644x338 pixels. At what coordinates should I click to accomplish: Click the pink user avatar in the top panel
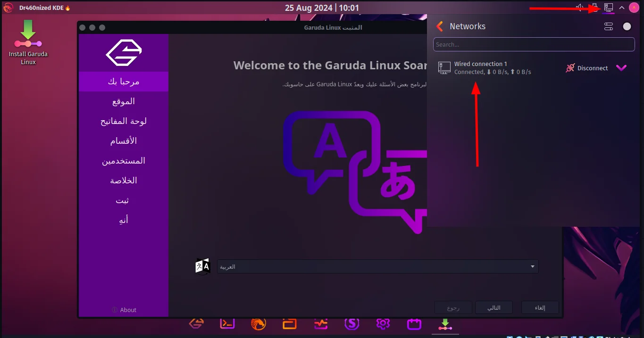634,8
